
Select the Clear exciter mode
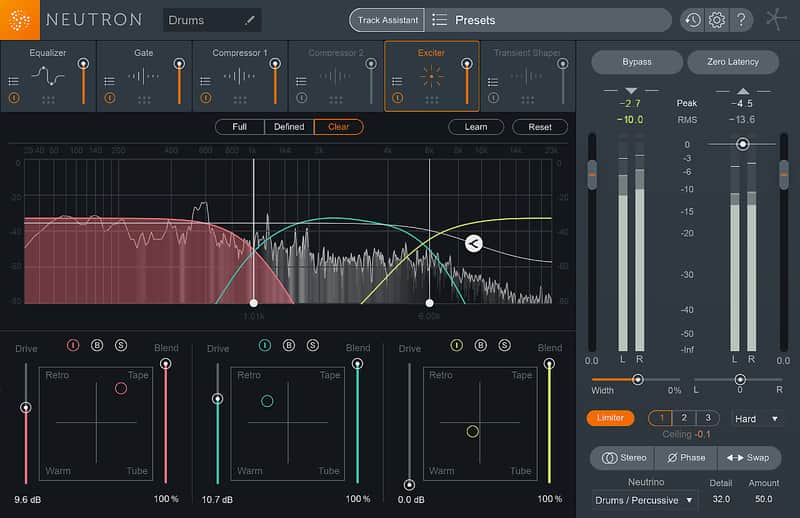(339, 127)
